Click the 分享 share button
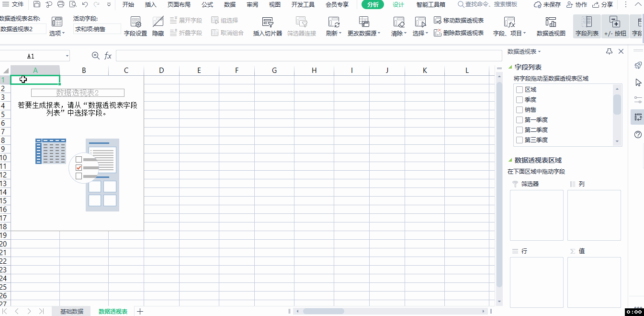 point(602,5)
